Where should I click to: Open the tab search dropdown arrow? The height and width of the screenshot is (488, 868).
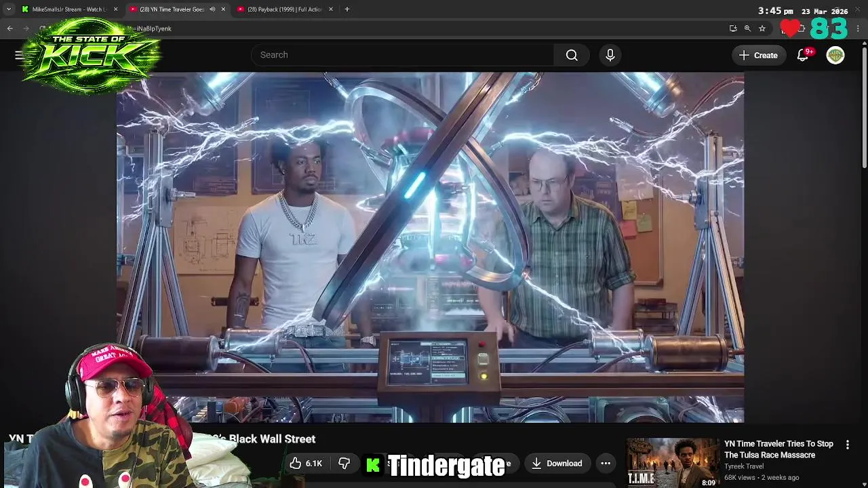tap(9, 9)
